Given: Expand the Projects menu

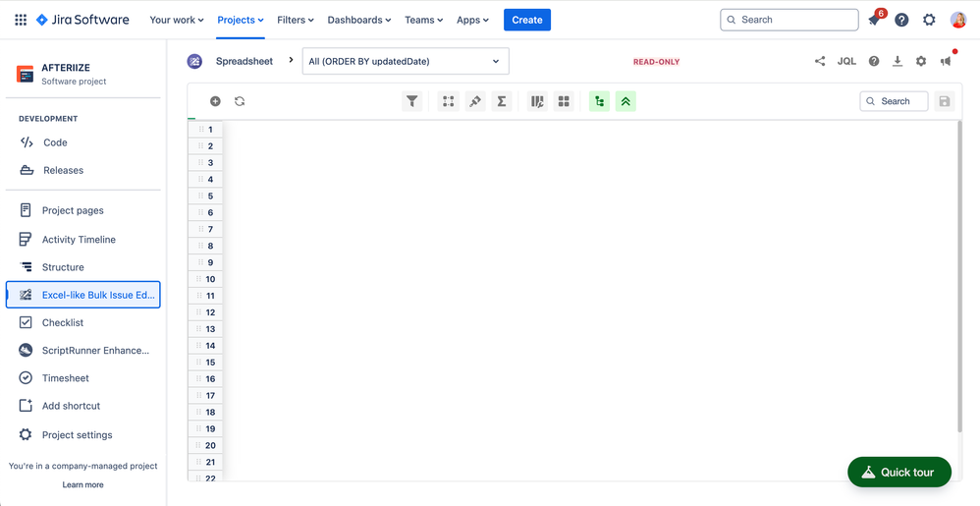Looking at the screenshot, I should (241, 20).
